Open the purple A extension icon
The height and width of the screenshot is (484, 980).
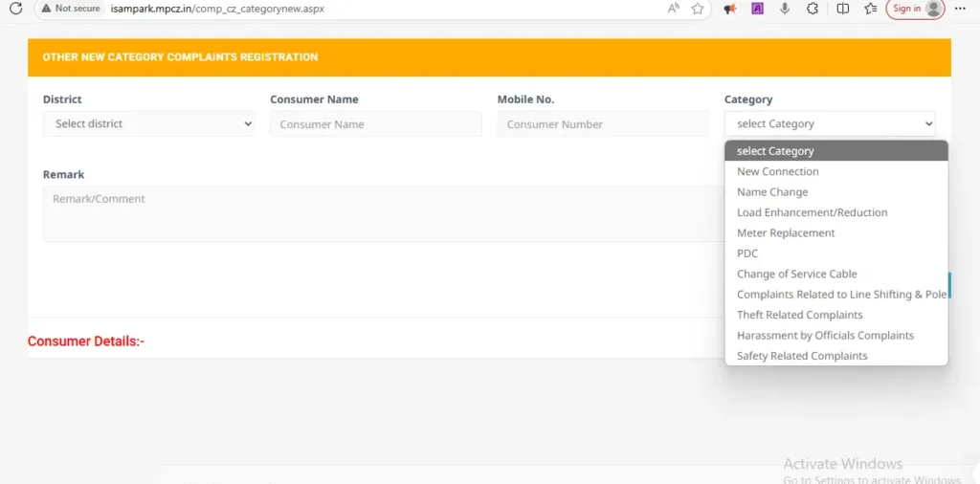tap(758, 9)
